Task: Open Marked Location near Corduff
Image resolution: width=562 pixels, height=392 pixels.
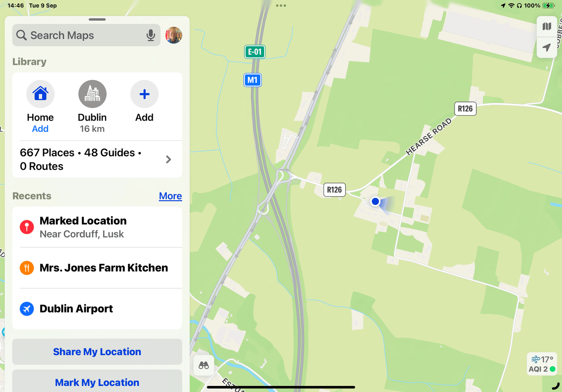Action: tap(97, 227)
